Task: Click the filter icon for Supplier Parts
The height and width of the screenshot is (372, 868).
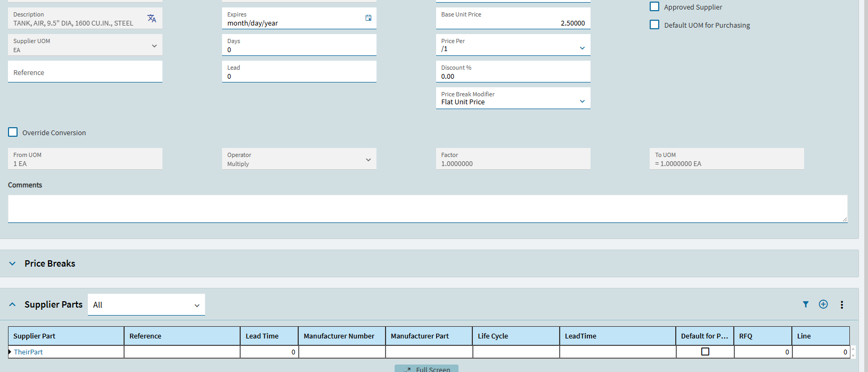Action: (806, 304)
